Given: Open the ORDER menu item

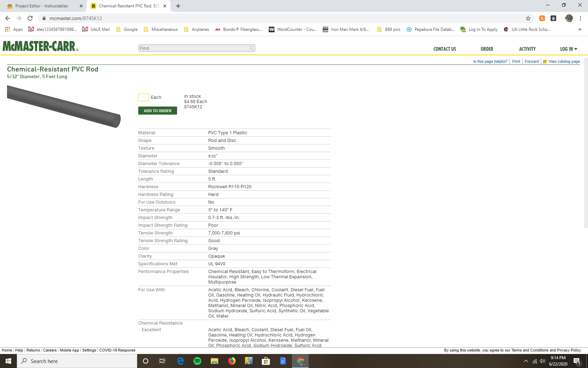Looking at the screenshot, I should pos(487,49).
